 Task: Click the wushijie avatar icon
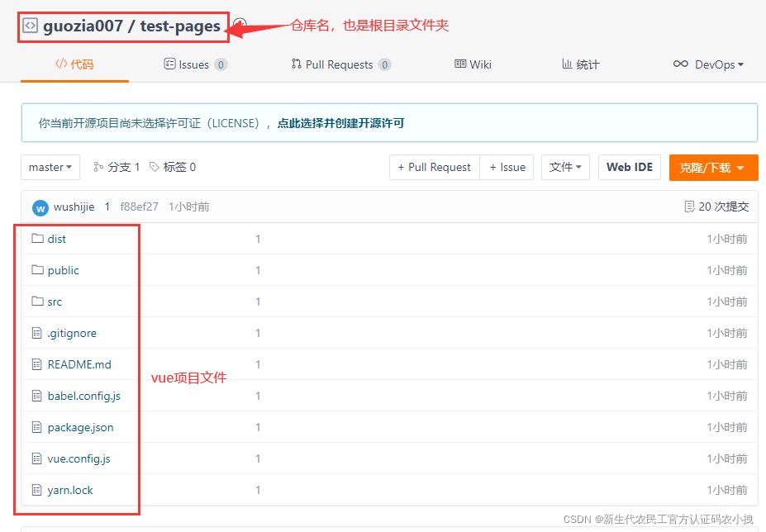click(x=40, y=208)
